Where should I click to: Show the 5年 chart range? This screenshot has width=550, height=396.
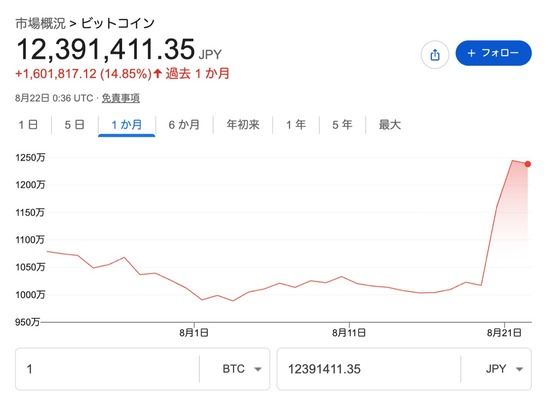(x=342, y=125)
